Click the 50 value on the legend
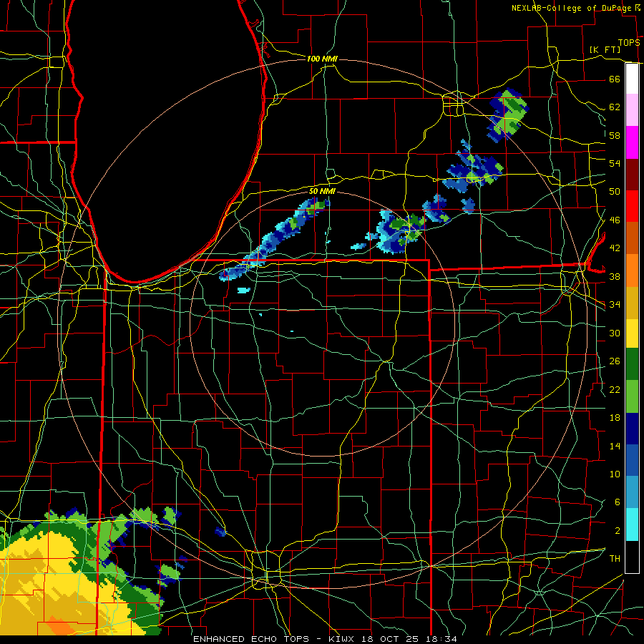Viewport: 644px width, 644px height. [615, 191]
